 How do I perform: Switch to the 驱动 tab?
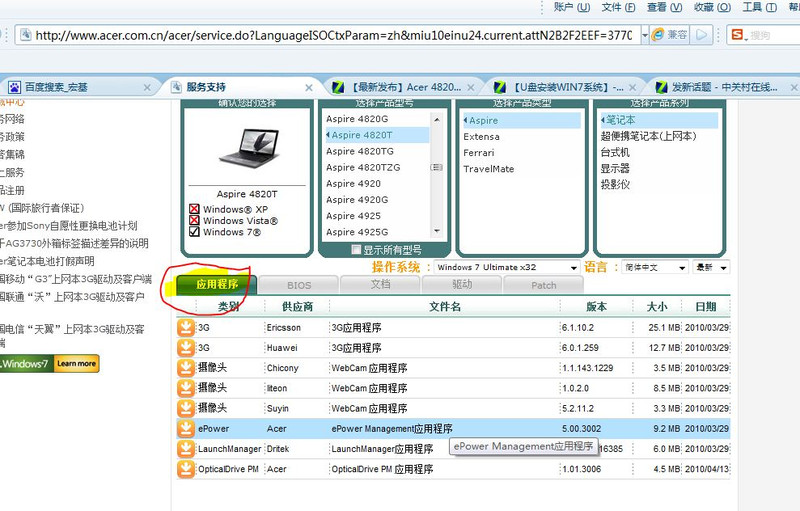tap(461, 285)
